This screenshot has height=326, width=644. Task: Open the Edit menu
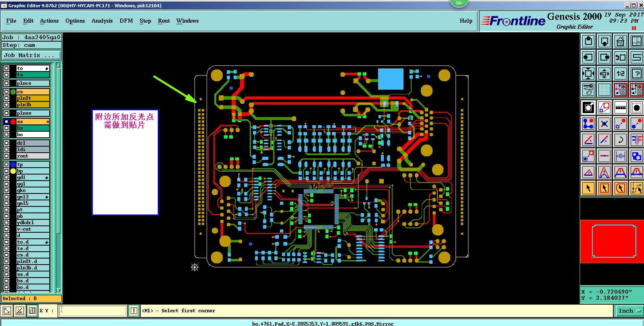click(28, 21)
